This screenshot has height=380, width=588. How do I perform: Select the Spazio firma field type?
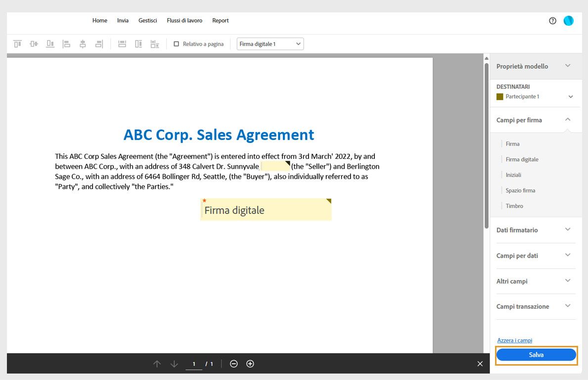coord(520,190)
